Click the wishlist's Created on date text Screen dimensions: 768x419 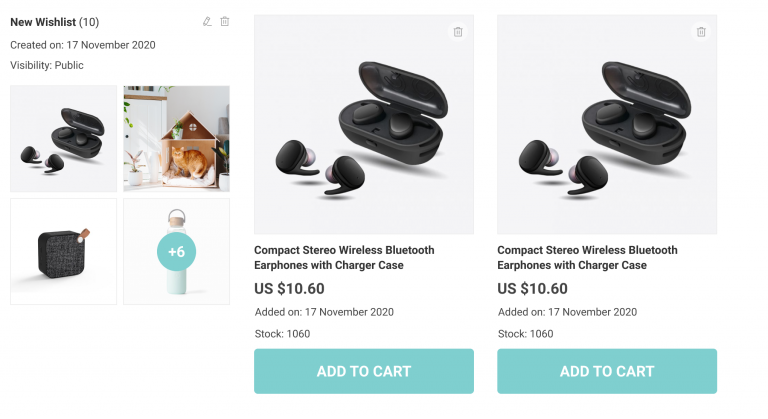pos(83,44)
